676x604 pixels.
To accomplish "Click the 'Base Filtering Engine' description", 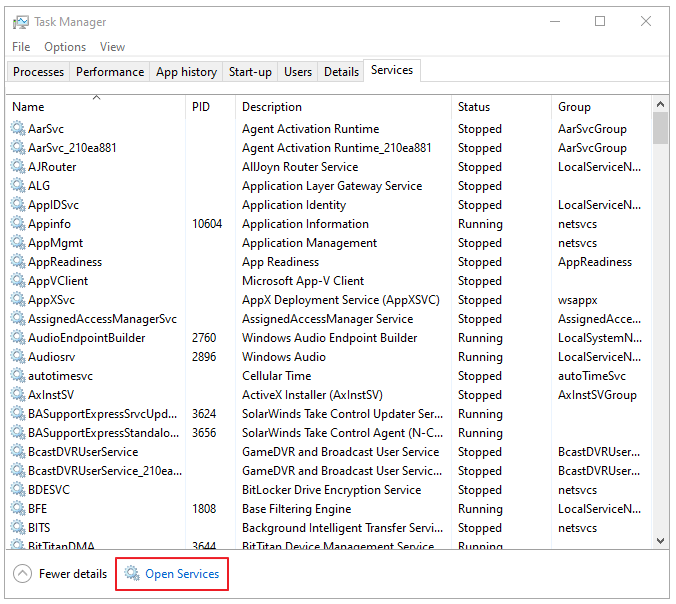I will [x=296, y=509].
